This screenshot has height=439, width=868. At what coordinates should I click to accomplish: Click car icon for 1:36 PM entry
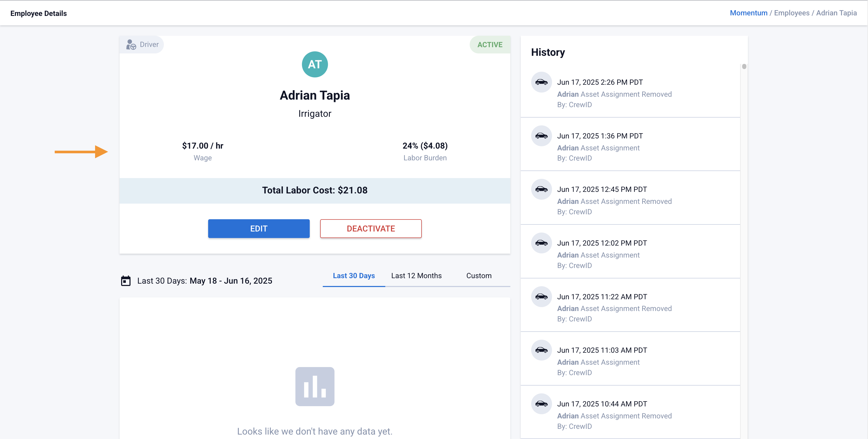click(541, 136)
